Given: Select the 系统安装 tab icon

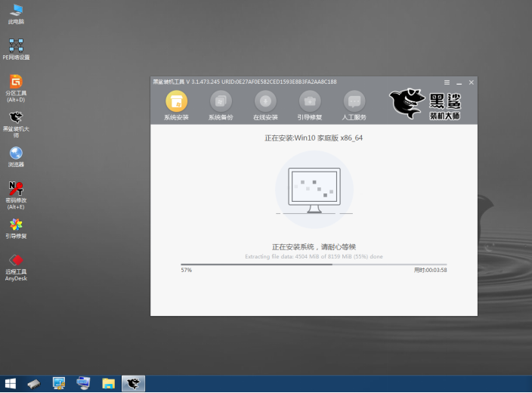Looking at the screenshot, I should point(176,101).
